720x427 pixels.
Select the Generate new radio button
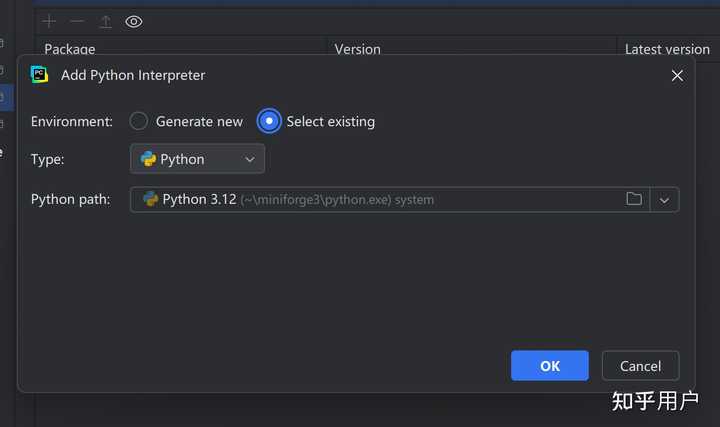click(138, 121)
